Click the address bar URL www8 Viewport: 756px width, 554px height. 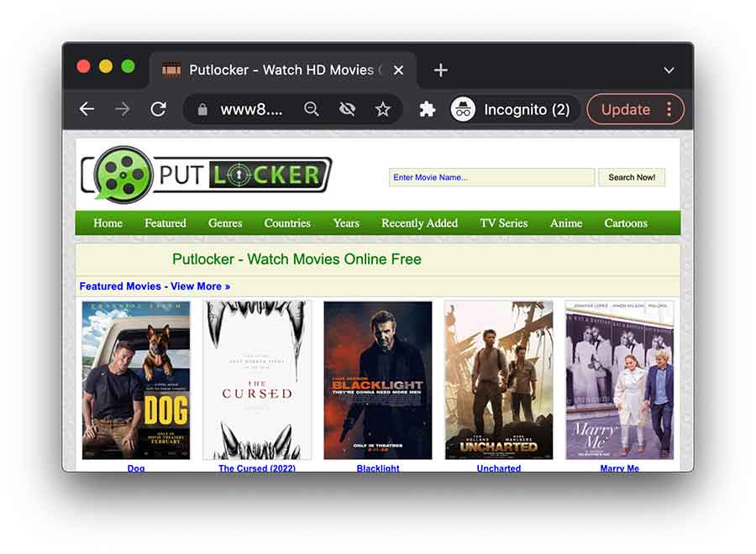(251, 109)
